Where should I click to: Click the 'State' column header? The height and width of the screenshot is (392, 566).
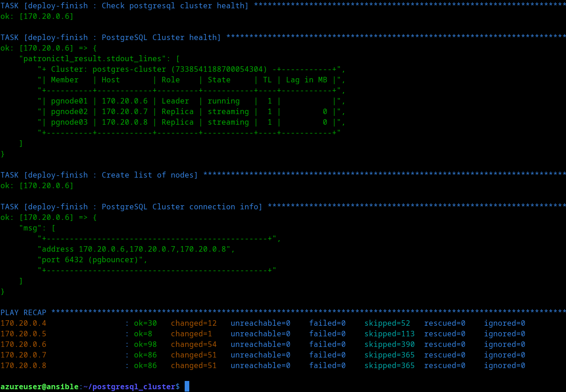pos(219,80)
